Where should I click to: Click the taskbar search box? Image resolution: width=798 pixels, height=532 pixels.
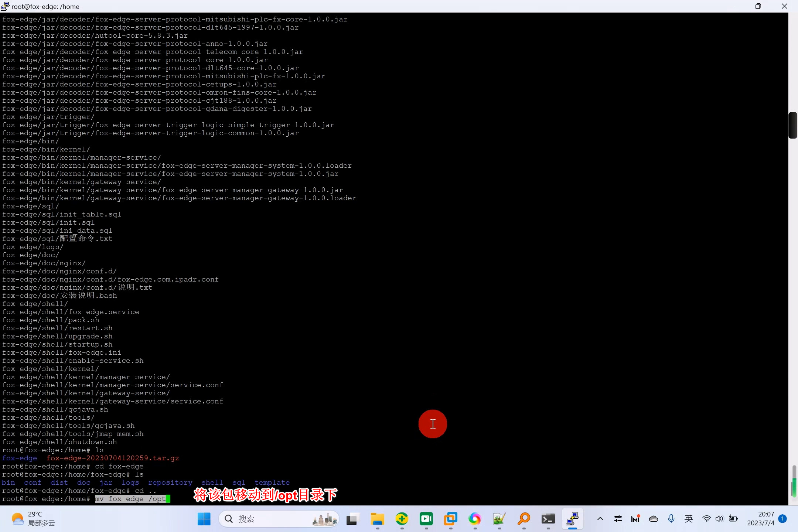click(x=279, y=519)
